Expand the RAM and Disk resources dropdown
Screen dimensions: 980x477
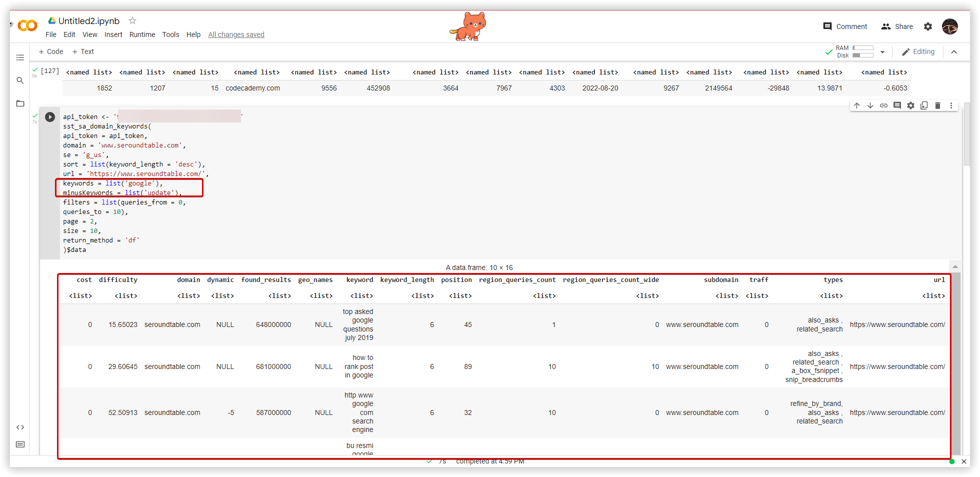point(882,51)
